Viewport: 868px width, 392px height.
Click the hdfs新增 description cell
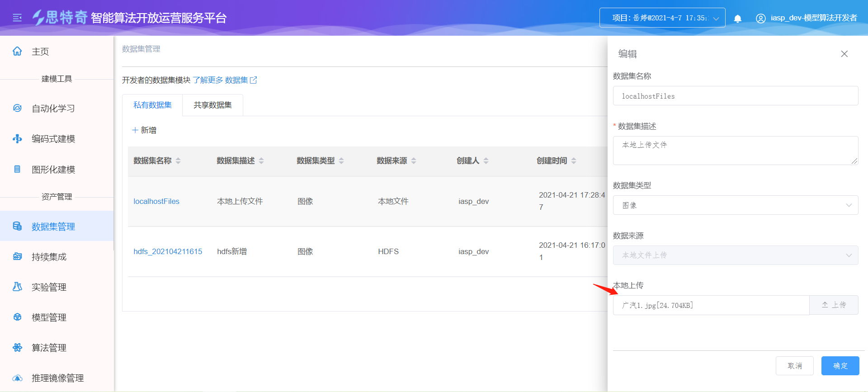[x=232, y=251]
